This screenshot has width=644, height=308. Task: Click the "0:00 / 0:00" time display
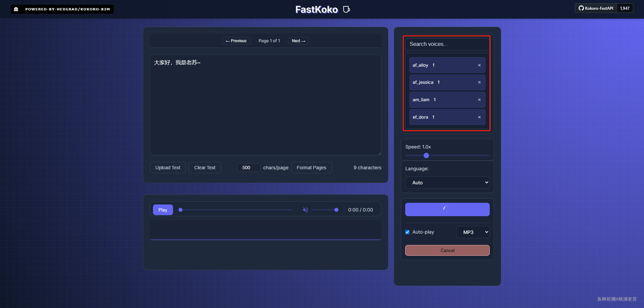click(x=361, y=210)
